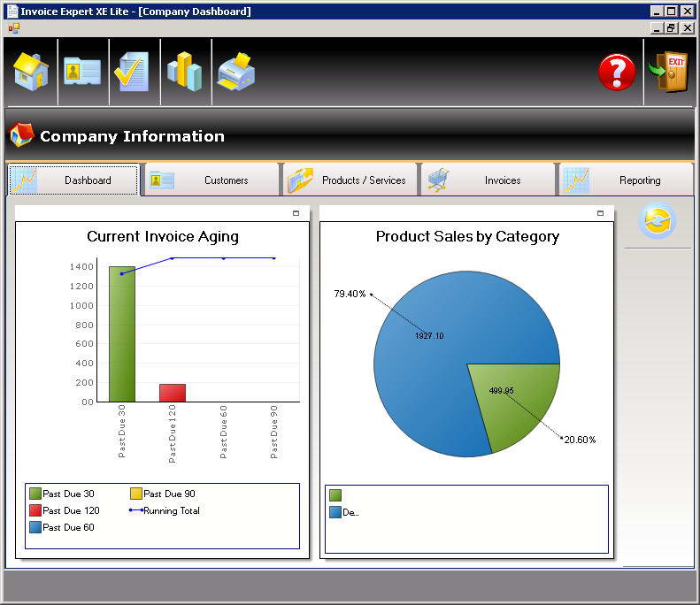Screen dimensions: 700x605
Task: Click the red Past Due 120 legend swatch
Action: coord(35,510)
